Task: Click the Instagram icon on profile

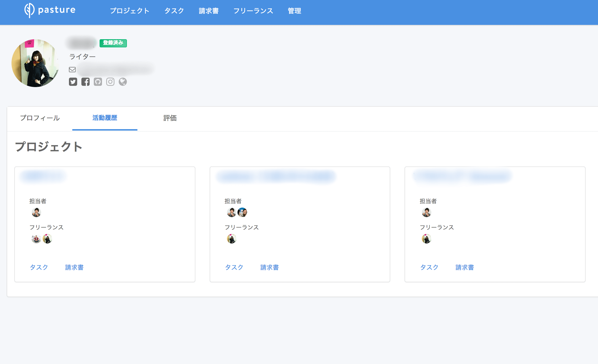Action: pyautogui.click(x=109, y=82)
